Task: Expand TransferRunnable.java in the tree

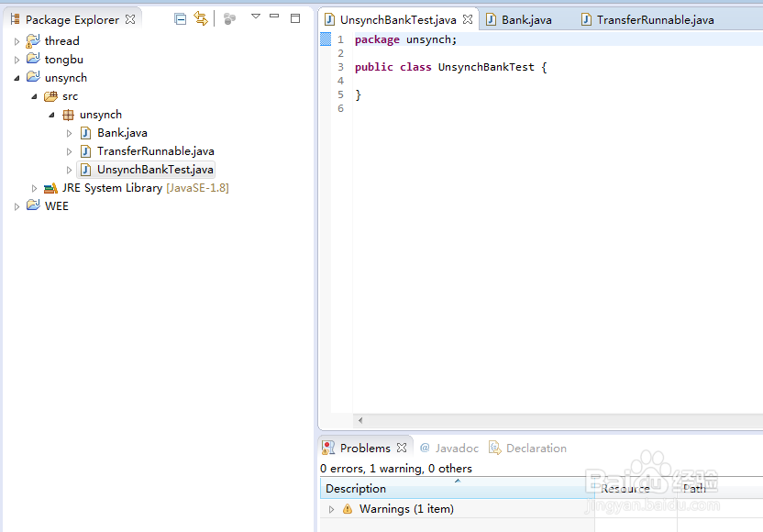Action: click(x=69, y=152)
